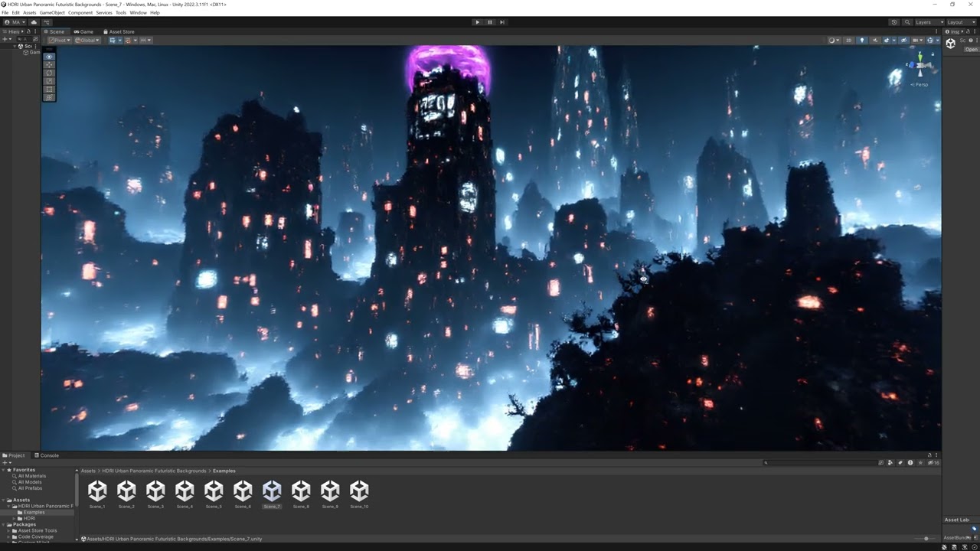
Task: Toggle 2D view mode
Action: [848, 40]
